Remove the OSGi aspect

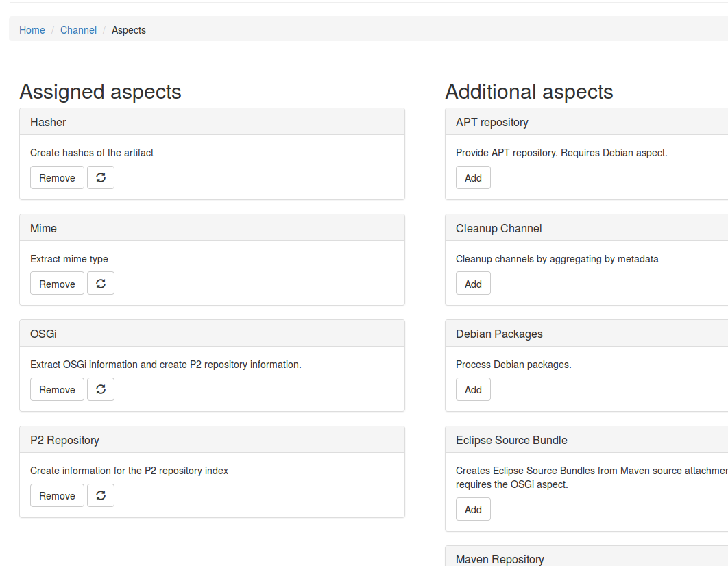coord(57,389)
